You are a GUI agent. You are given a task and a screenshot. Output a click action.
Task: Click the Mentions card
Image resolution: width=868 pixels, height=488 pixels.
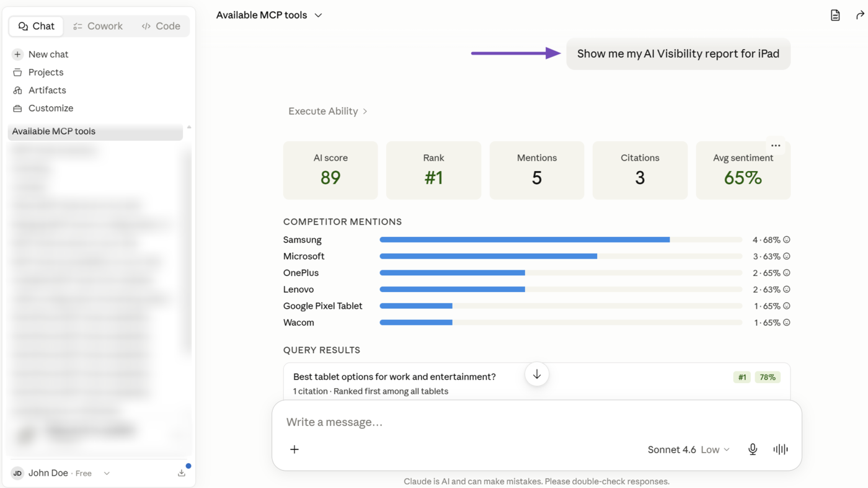click(x=537, y=171)
